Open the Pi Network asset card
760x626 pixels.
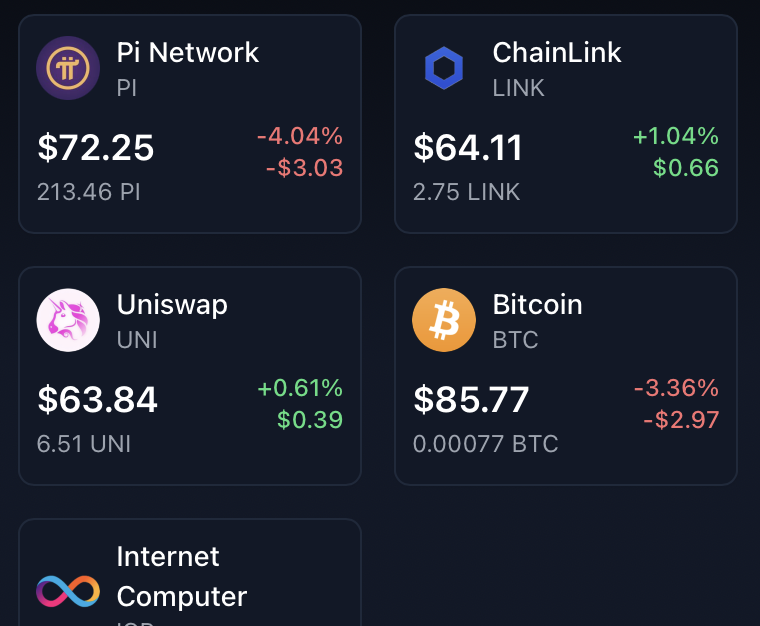190,124
